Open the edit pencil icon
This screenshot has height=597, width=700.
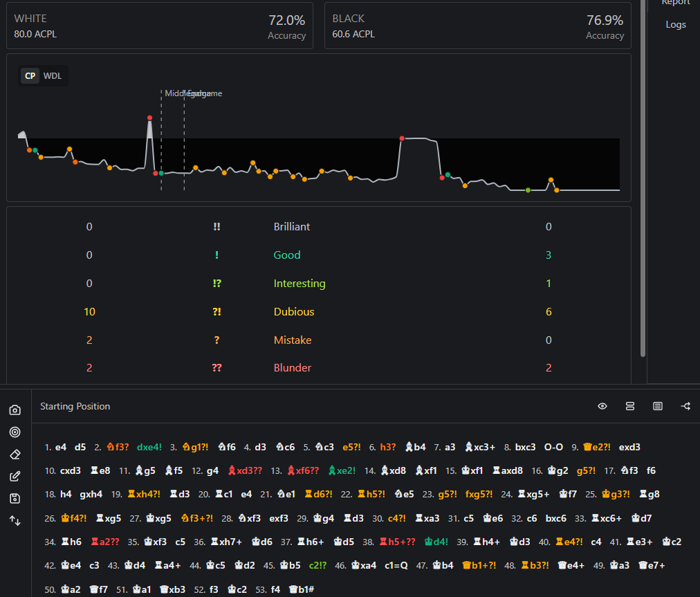(x=15, y=477)
